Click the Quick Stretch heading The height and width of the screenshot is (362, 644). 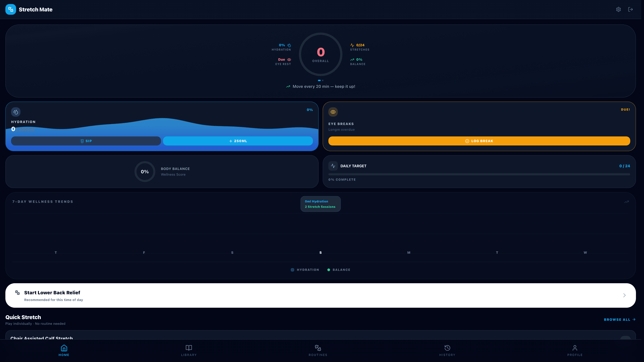point(23,317)
